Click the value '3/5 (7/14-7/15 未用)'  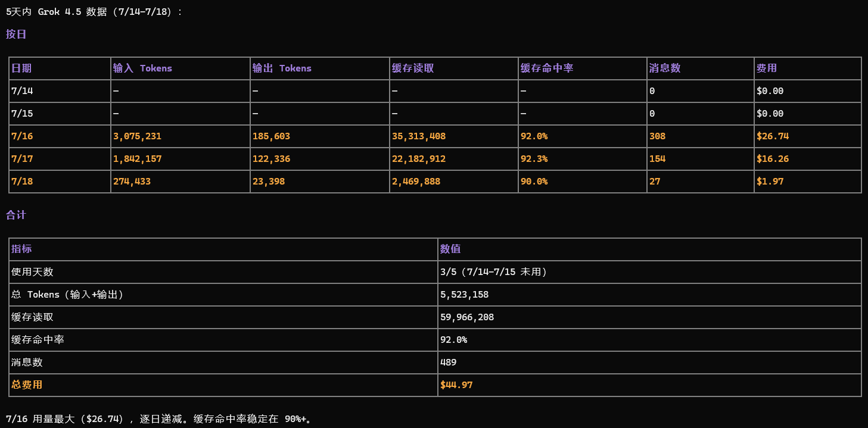(493, 272)
